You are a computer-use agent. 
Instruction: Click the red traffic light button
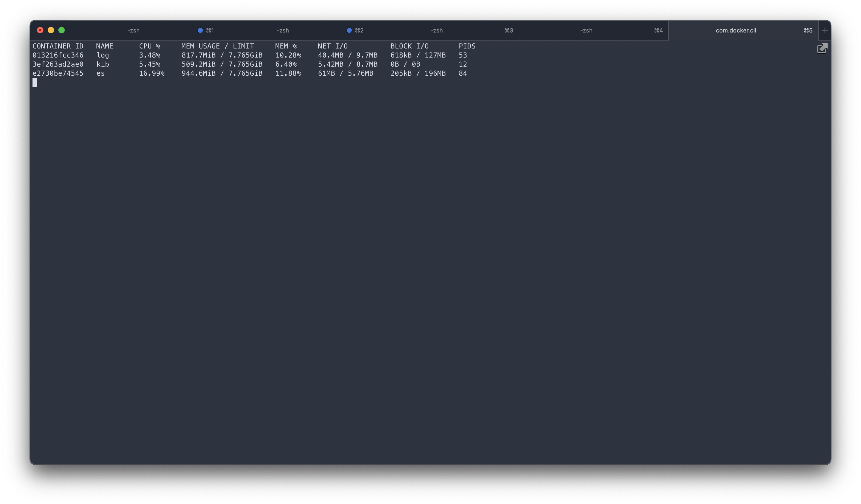[x=40, y=30]
